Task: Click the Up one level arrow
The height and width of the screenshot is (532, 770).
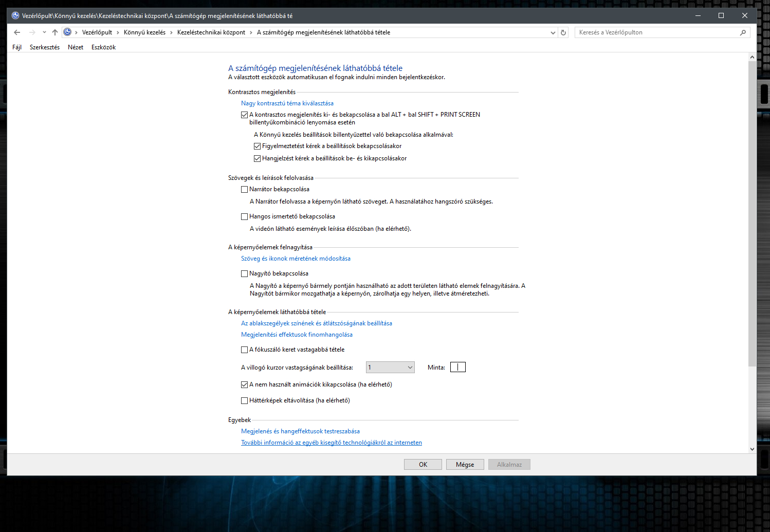Action: (55, 32)
